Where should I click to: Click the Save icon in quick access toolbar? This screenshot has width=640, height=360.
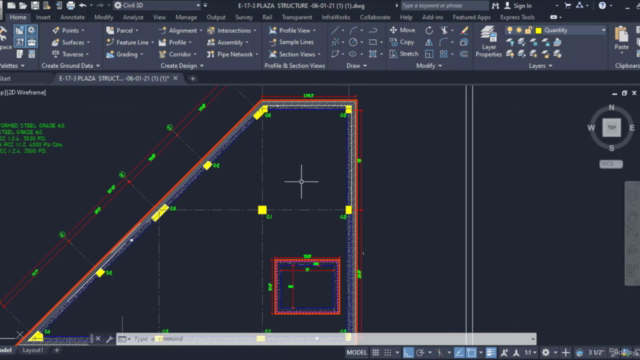(35, 5)
